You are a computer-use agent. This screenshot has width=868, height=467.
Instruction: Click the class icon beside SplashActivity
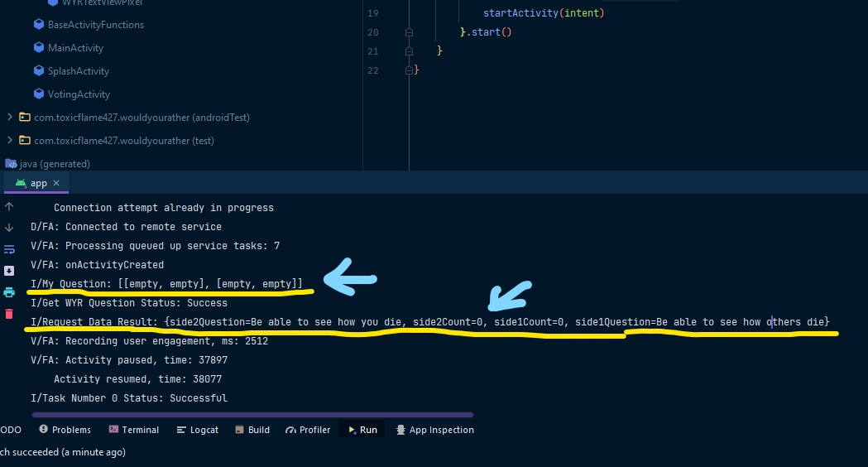(39, 70)
